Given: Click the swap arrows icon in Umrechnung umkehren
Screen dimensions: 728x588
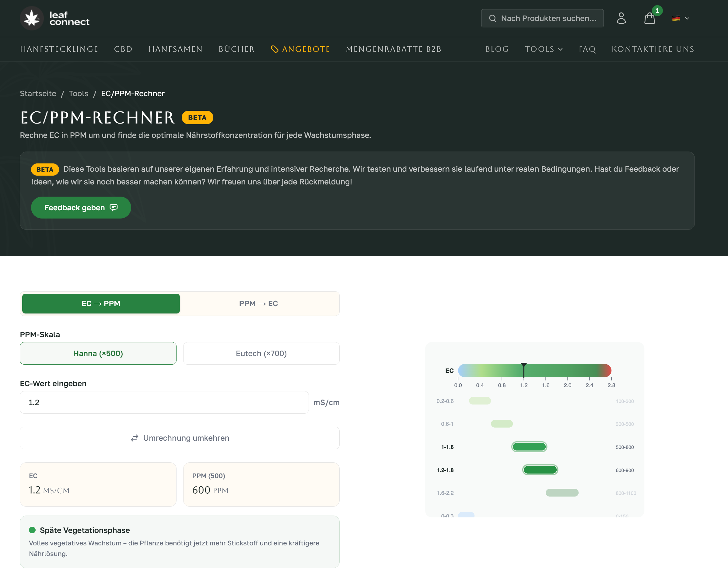Looking at the screenshot, I should [x=135, y=438].
